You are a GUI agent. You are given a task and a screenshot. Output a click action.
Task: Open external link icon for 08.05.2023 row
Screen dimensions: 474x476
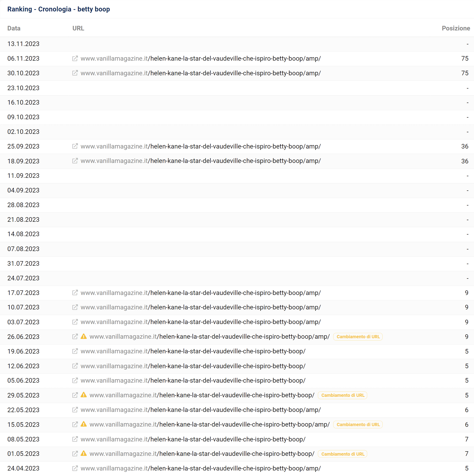click(x=75, y=439)
